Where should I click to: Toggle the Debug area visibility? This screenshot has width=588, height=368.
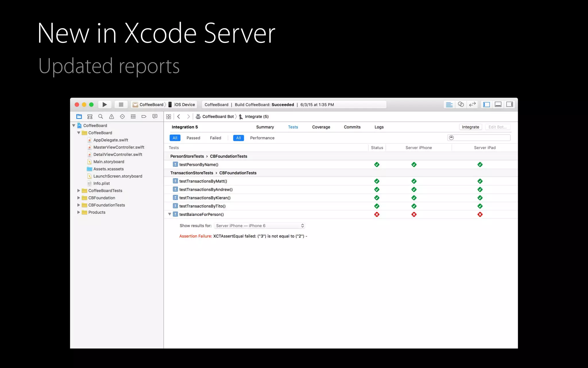[x=498, y=105]
